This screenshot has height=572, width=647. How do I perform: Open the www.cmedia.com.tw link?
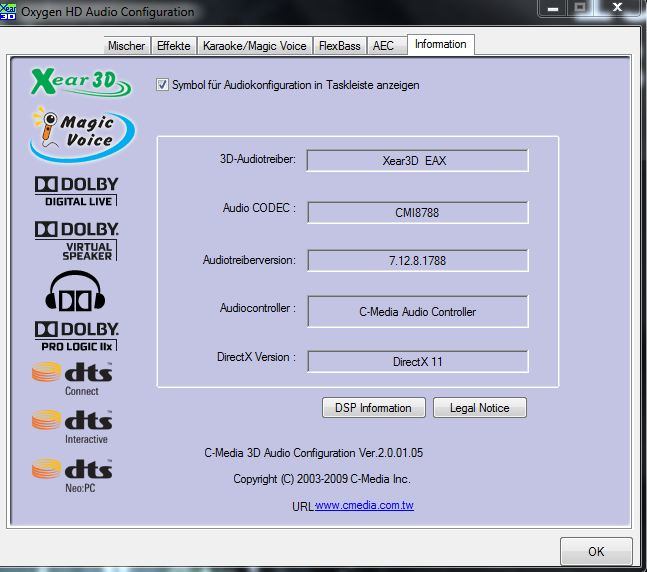click(x=364, y=505)
